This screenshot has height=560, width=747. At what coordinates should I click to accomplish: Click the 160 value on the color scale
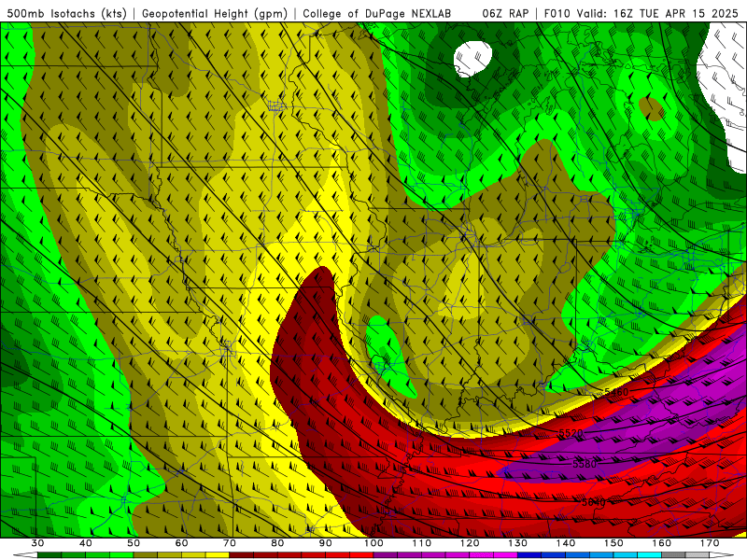click(x=662, y=543)
